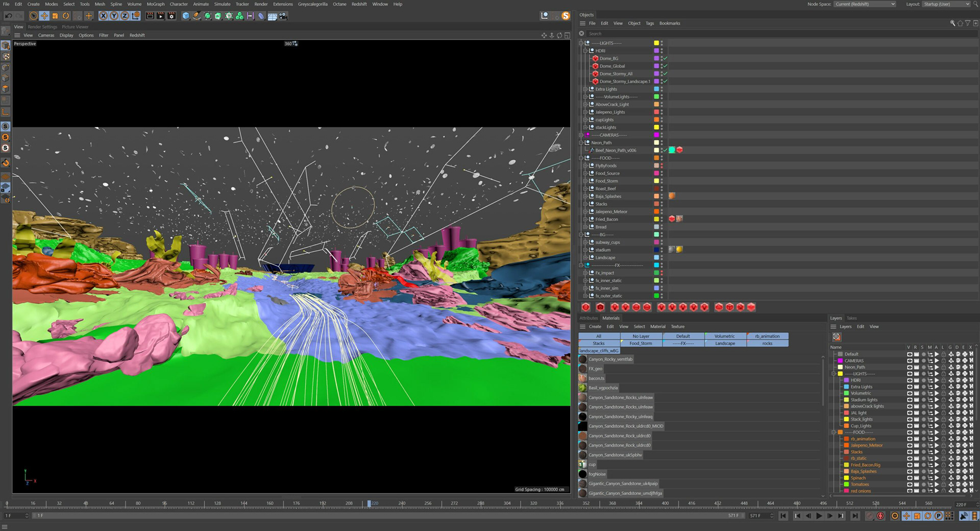Toggle visibility eye for HDRI layer
The image size is (980, 531).
(909, 380)
